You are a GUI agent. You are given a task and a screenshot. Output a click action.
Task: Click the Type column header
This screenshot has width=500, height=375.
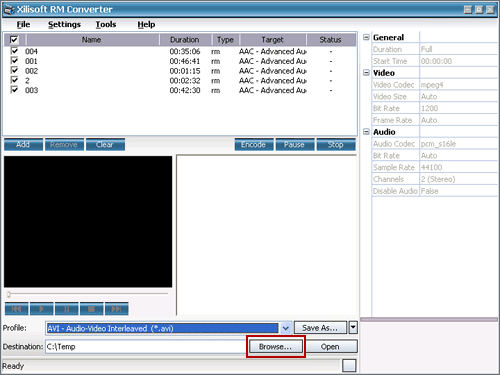225,40
